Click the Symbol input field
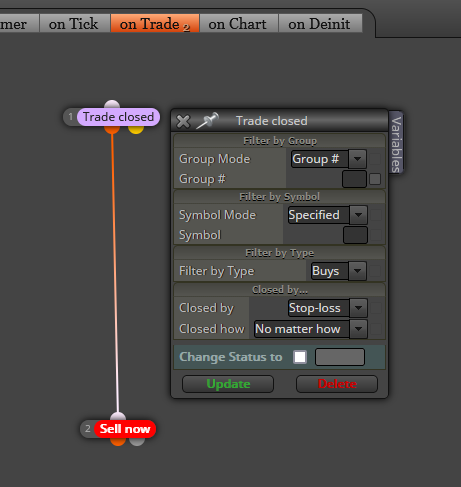This screenshot has width=461, height=487. click(x=355, y=235)
